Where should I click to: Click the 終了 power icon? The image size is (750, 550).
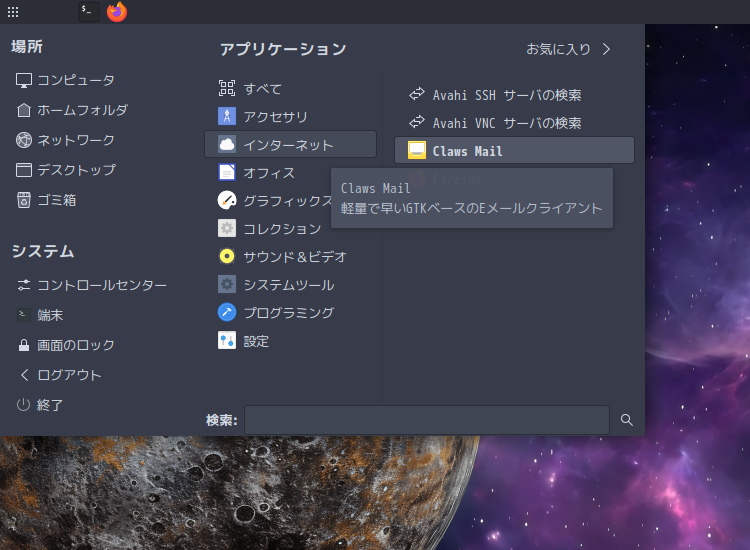click(x=23, y=405)
